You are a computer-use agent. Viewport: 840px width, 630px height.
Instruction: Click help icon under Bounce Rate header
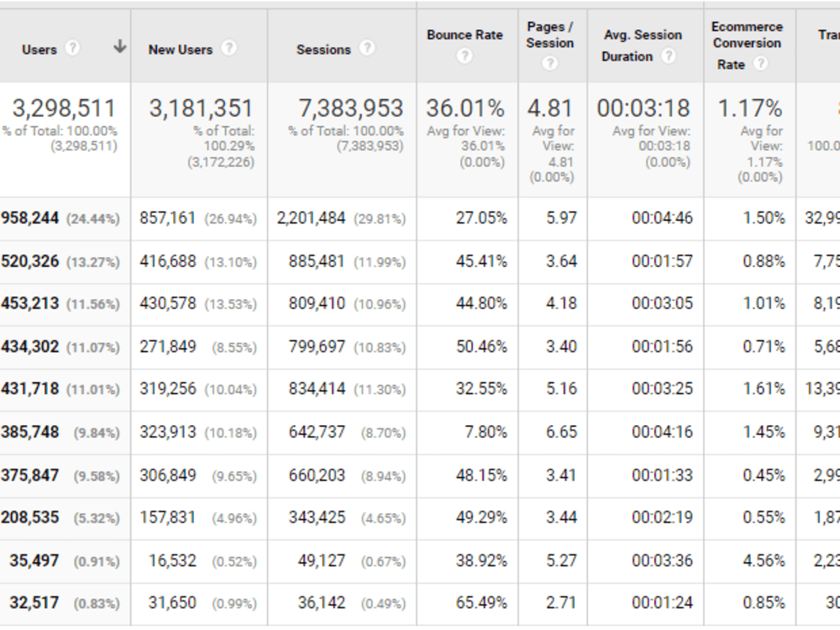465,55
